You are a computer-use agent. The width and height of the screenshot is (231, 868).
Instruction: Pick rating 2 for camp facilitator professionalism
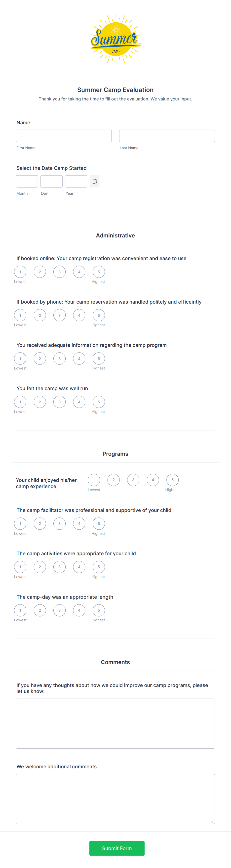[x=40, y=524]
